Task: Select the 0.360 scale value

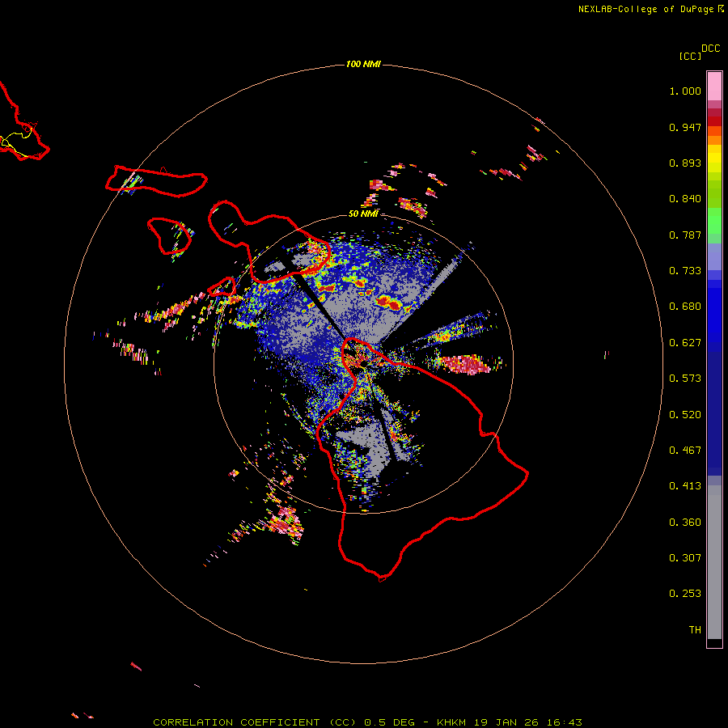Action: [685, 523]
